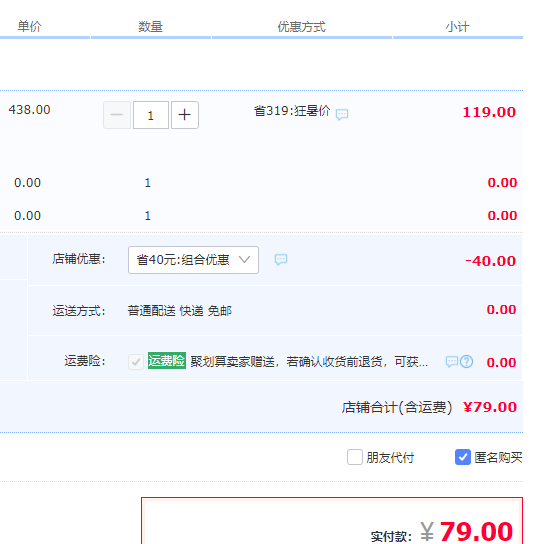Screen dimensions: 540x544
Task: Expand the 省40元:组合优惠 dropdown
Action: pos(193,260)
